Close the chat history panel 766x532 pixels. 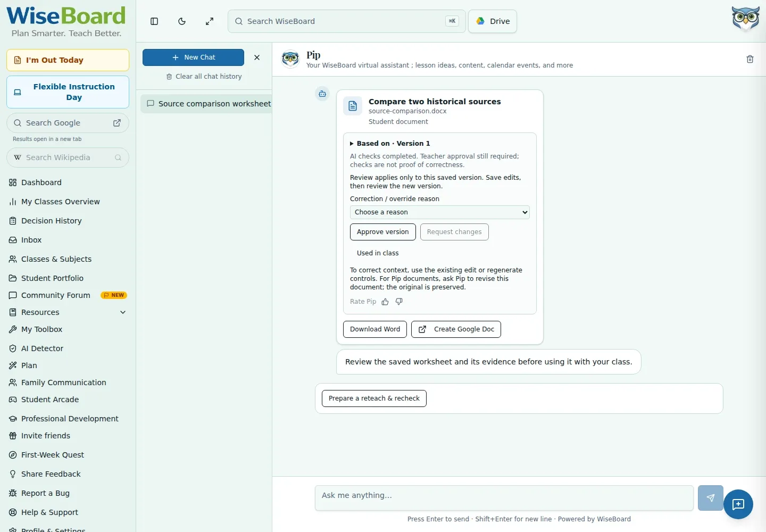(257, 57)
